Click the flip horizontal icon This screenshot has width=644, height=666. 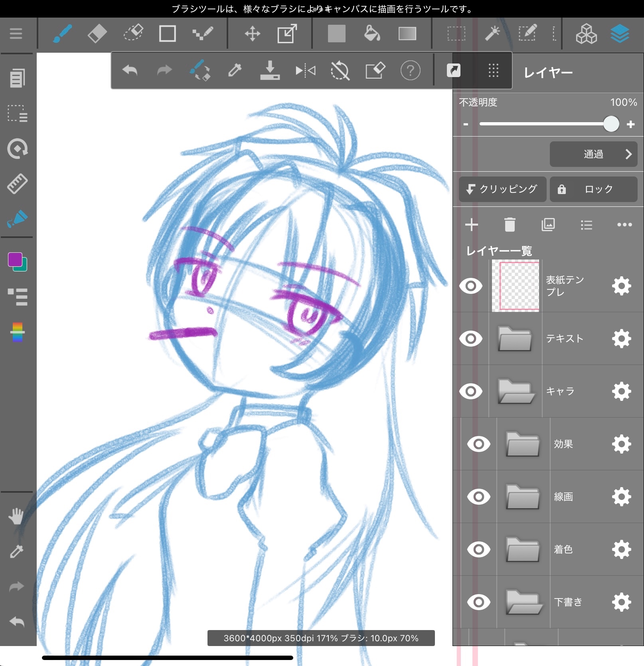[x=305, y=71]
